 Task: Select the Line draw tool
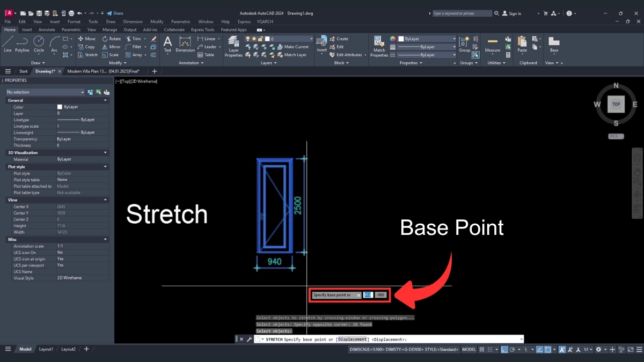click(8, 44)
